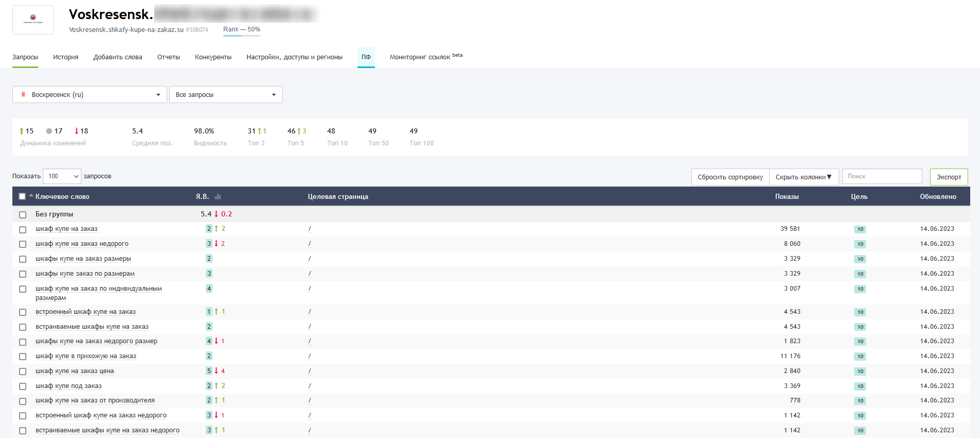Open keyword встроенный шкаф купе на заказ недорого
The width and height of the screenshot is (980, 438).
tap(101, 415)
